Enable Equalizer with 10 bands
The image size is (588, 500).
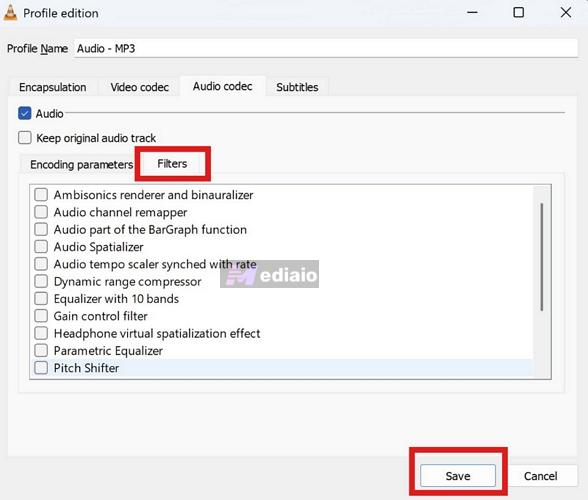click(41, 299)
